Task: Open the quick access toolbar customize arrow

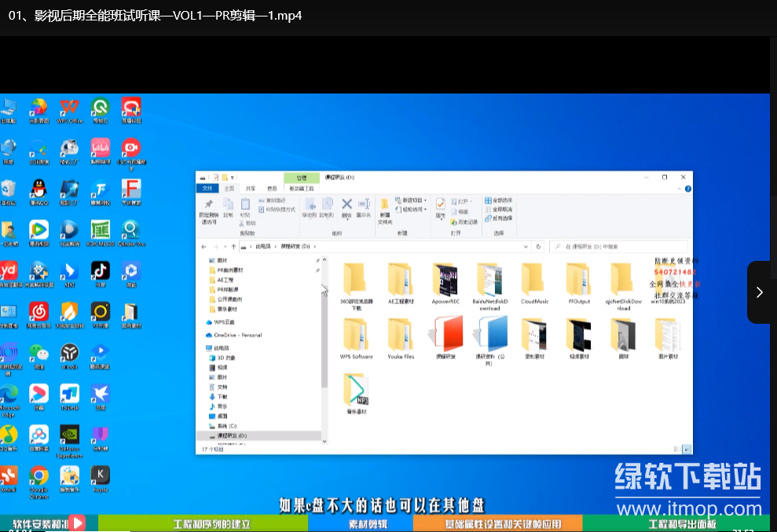Action: pos(232,178)
